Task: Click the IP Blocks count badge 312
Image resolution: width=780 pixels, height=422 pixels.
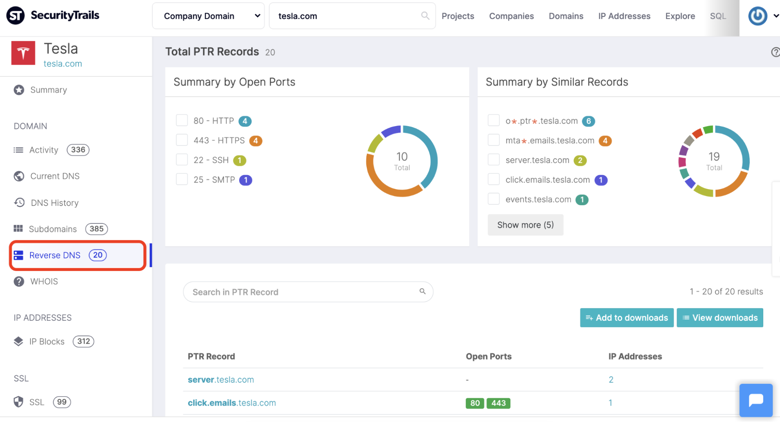Action: tap(84, 341)
